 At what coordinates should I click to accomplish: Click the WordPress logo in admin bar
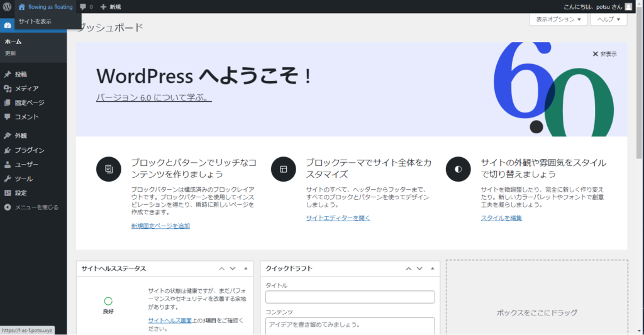[7, 6]
